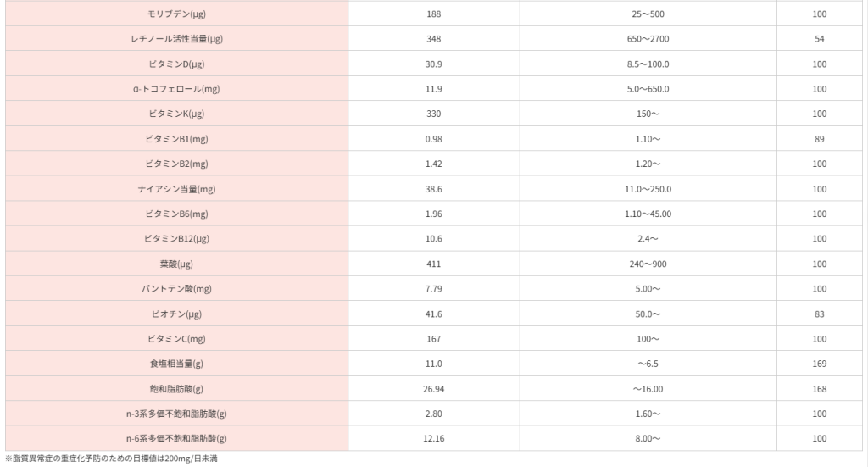The width and height of the screenshot is (868, 467).
Task: Click the 食塩相当量 score value 169
Action: click(819, 364)
